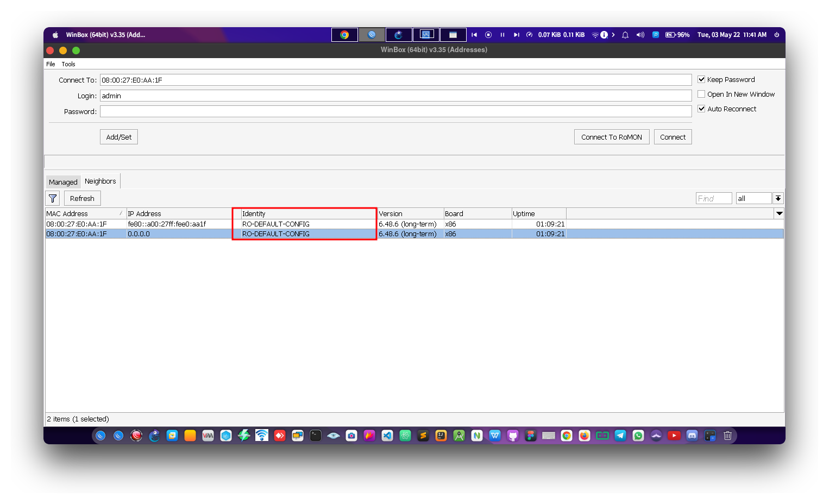Enable Open In New Window
Viewport: 829px width, 504px height.
tap(701, 93)
